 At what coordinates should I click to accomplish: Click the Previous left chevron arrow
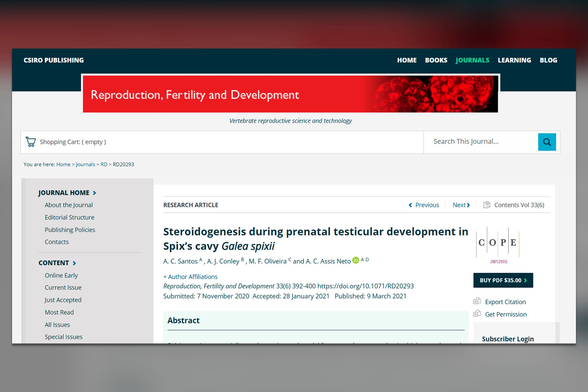[x=410, y=205]
